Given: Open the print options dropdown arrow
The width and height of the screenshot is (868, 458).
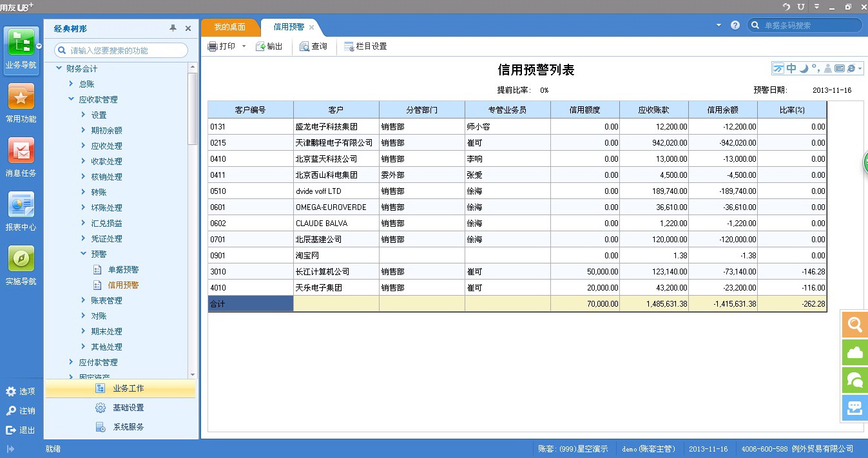Looking at the screenshot, I should (x=244, y=46).
